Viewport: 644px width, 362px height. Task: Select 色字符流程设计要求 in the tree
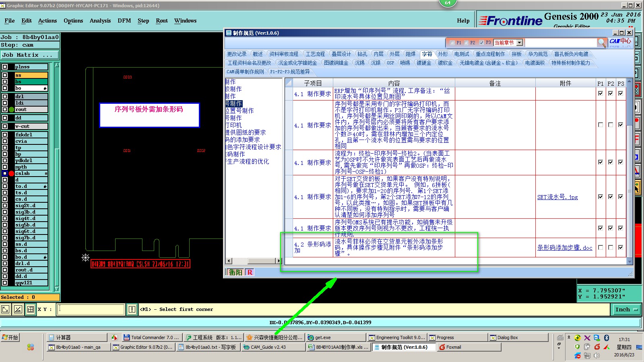pos(254,147)
